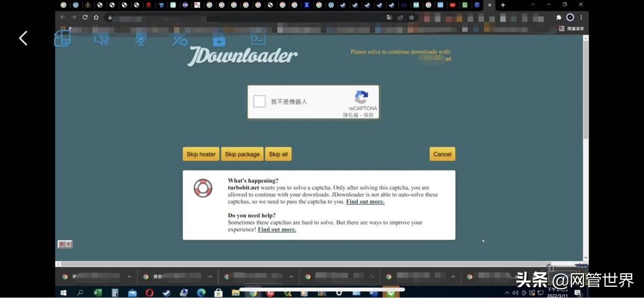Viewport: 644px width, 298px height.
Task: Switch to the blue X favicon tab
Action: (306, 5)
